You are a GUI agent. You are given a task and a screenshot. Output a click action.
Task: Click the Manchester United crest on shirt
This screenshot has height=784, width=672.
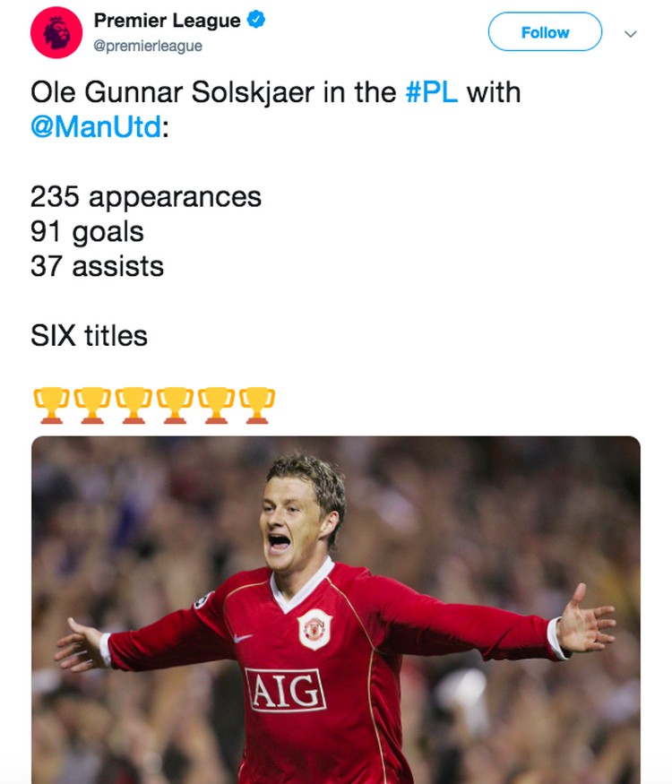(x=314, y=629)
